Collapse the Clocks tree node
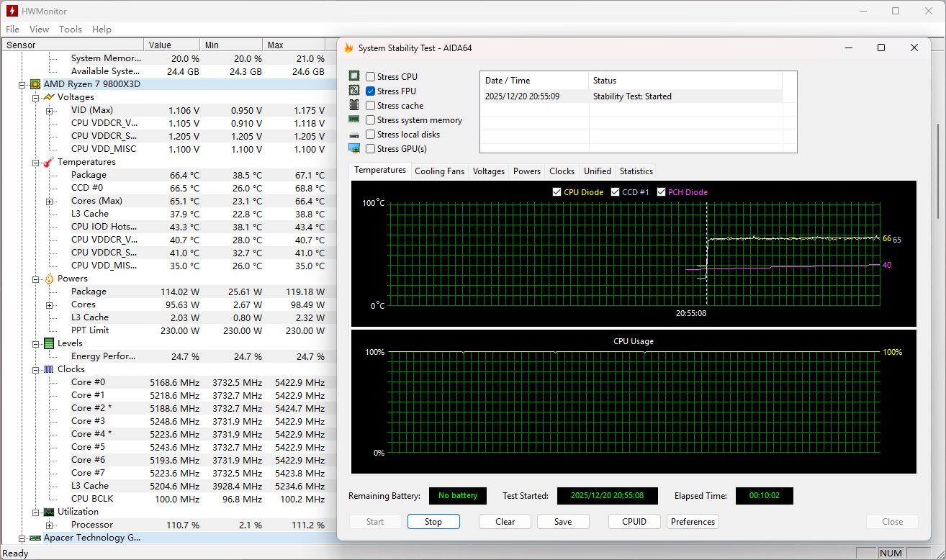The width and height of the screenshot is (946, 560). click(35, 369)
